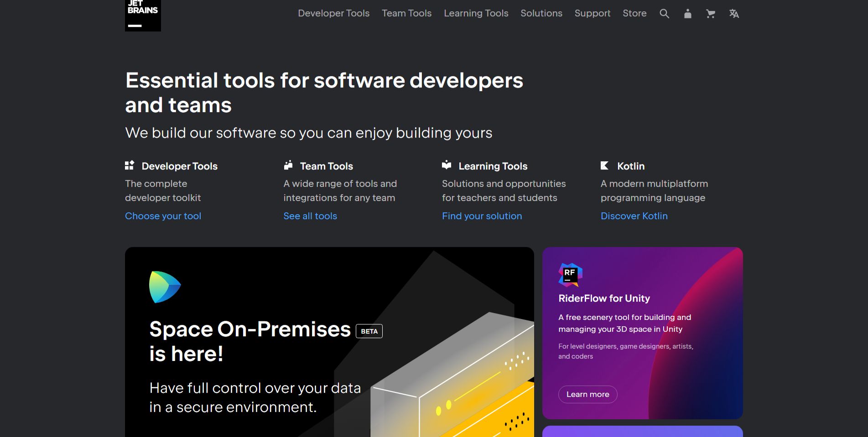Click the RiderFlow RF logo

coord(570,275)
